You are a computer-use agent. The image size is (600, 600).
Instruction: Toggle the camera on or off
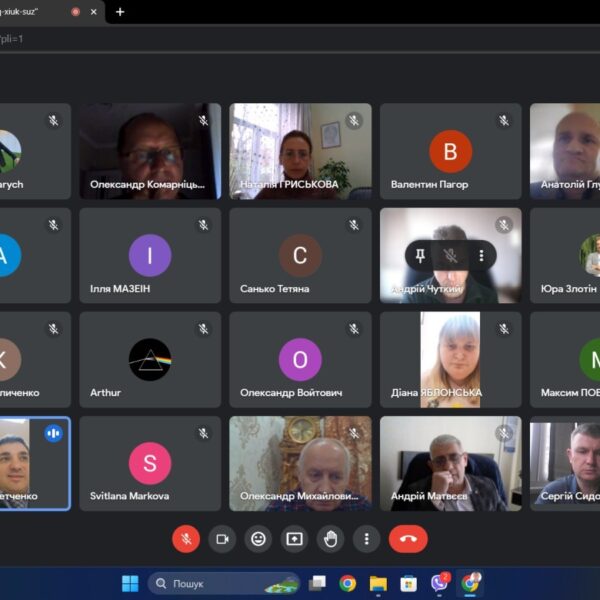point(222,539)
